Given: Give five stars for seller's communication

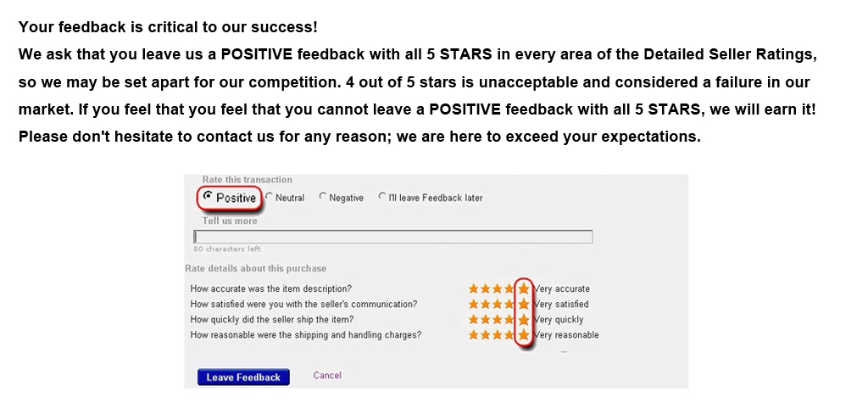Looking at the screenshot, I should tap(524, 304).
